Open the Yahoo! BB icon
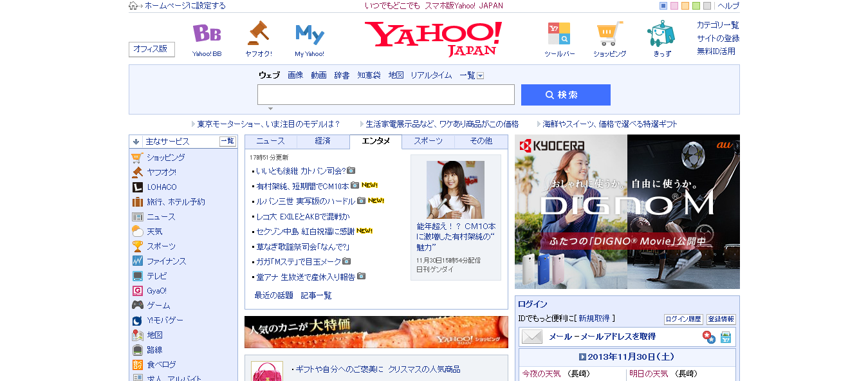The image size is (868, 381). pos(207,33)
